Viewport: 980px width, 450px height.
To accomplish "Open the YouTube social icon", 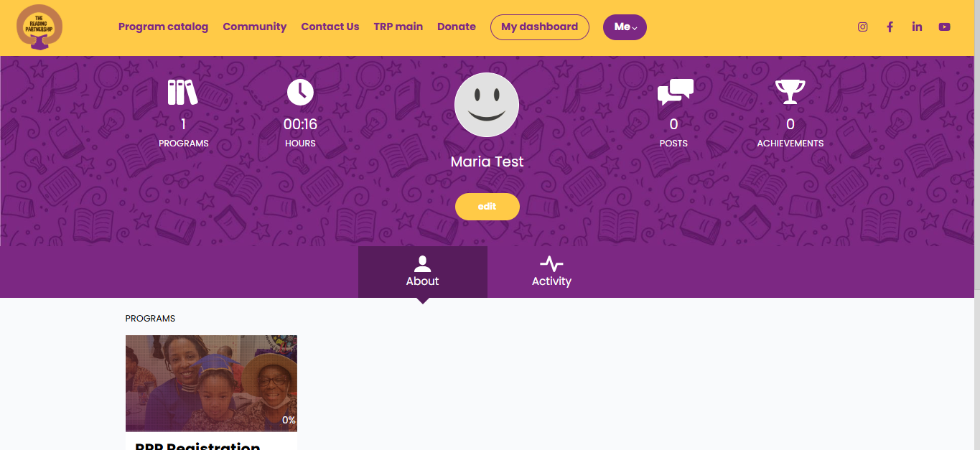I will [x=944, y=27].
